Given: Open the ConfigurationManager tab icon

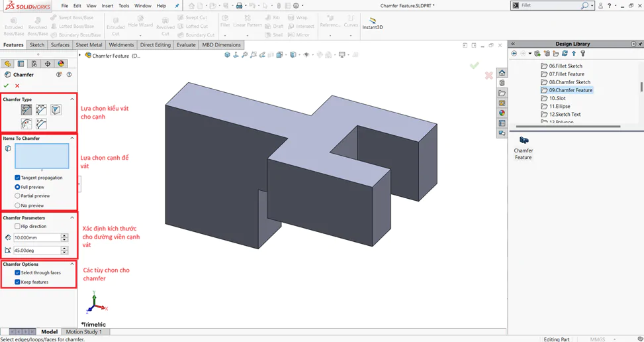Looking at the screenshot, I should coord(34,64).
